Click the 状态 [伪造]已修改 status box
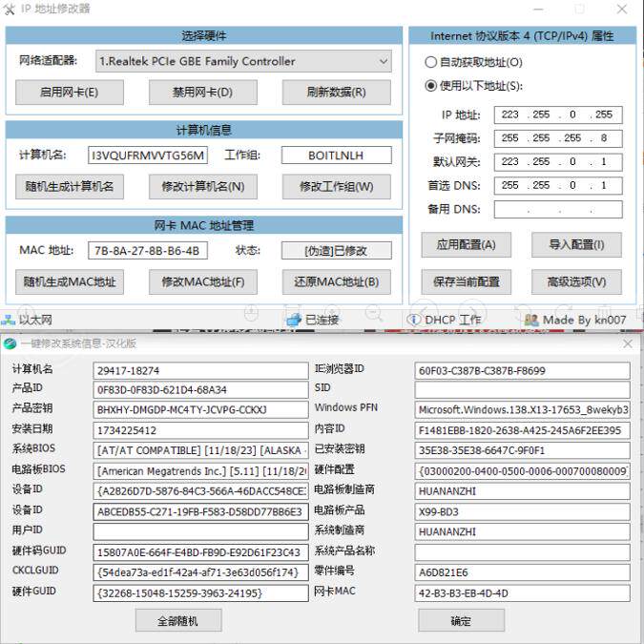 tap(337, 251)
